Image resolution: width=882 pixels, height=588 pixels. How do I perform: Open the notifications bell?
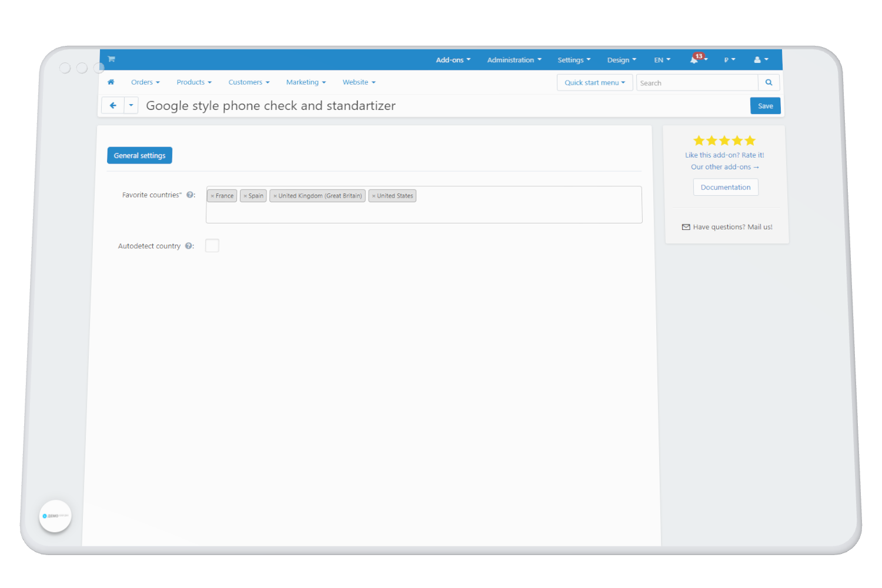pos(694,60)
